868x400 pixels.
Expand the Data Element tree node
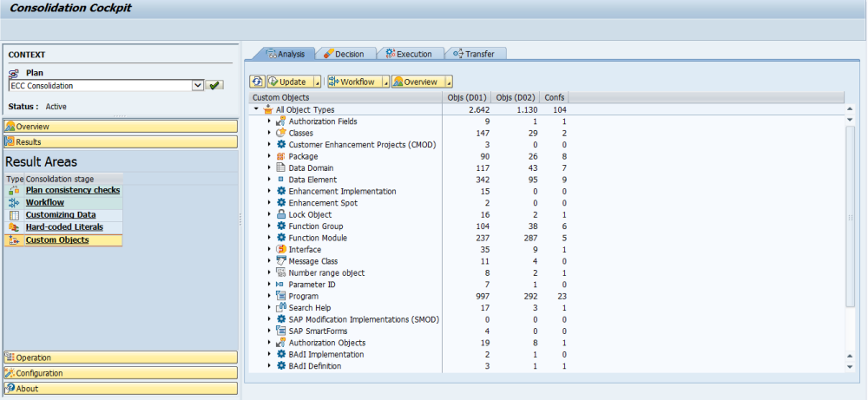pyautogui.click(x=270, y=180)
